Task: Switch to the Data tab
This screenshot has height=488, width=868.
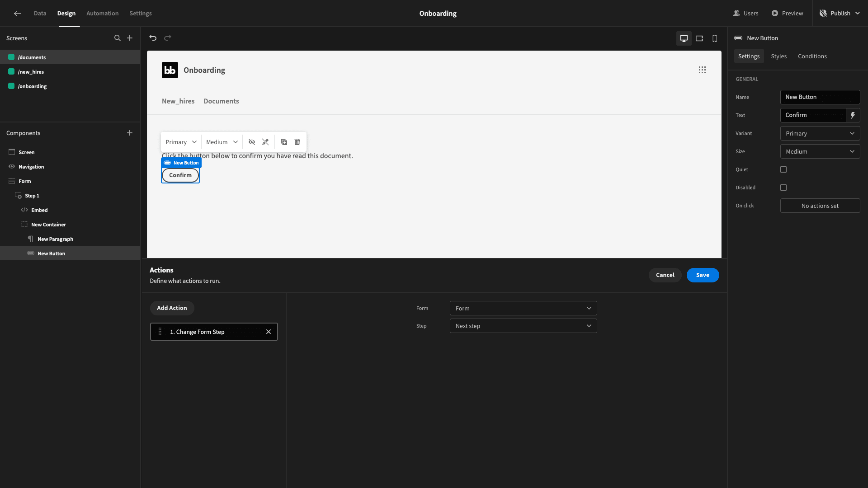Action: (40, 14)
